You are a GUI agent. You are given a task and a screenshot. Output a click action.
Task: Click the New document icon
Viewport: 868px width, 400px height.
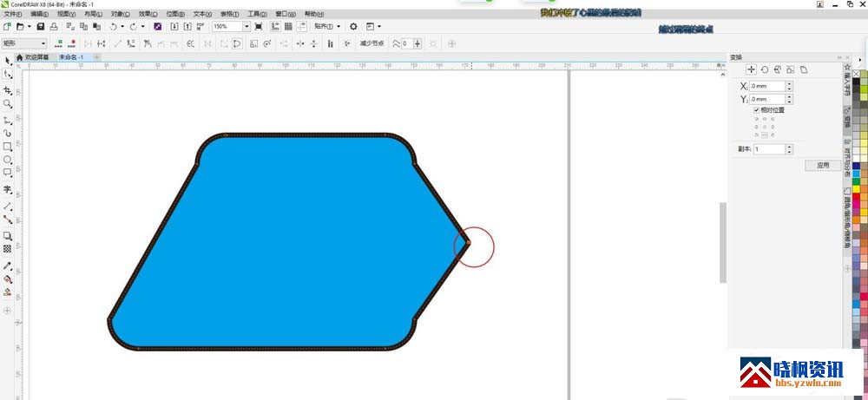[7, 27]
